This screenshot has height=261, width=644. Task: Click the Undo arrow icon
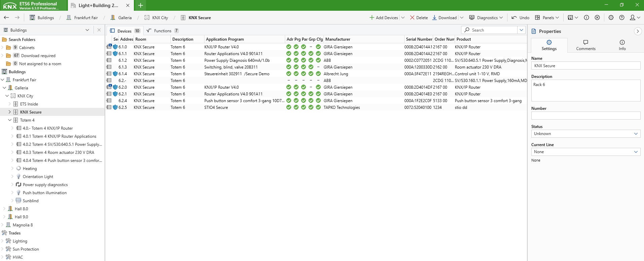coord(514,17)
